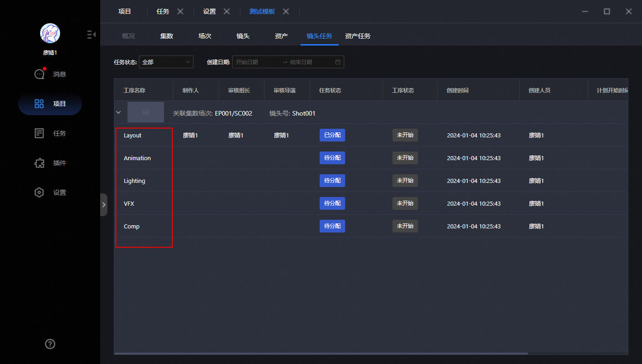Open the 镜头任务 sub-tab
This screenshot has height=364, width=642.
tap(320, 36)
